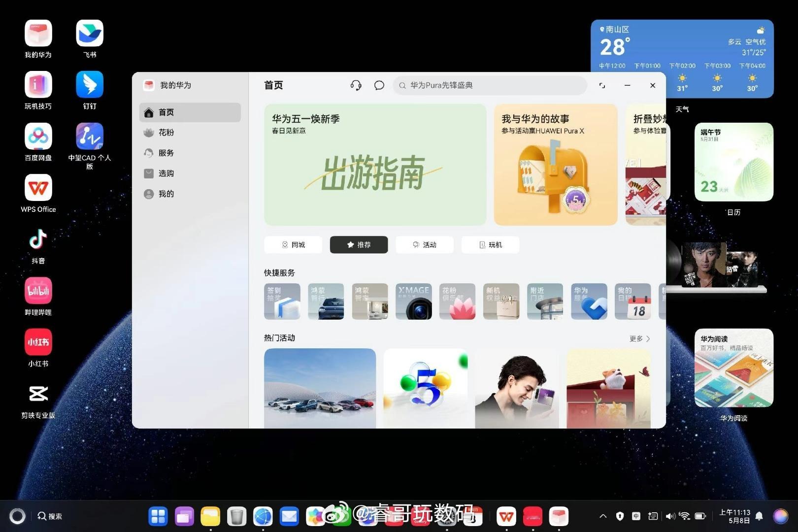Open the 南山区 weather widget
The height and width of the screenshot is (532, 798).
coord(682,59)
